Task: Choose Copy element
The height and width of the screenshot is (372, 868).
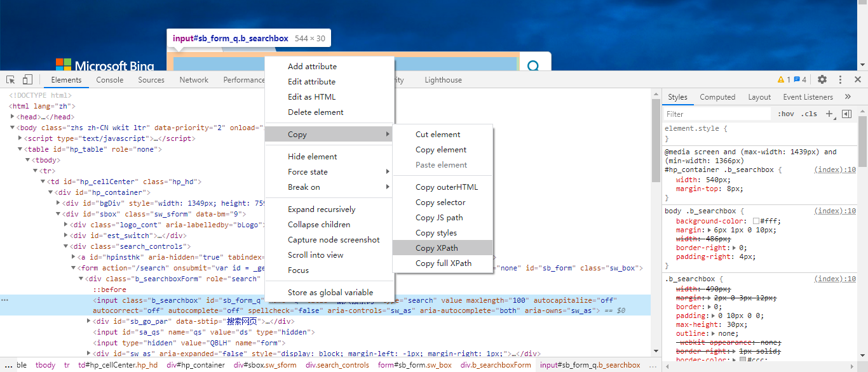Action: tap(443, 149)
